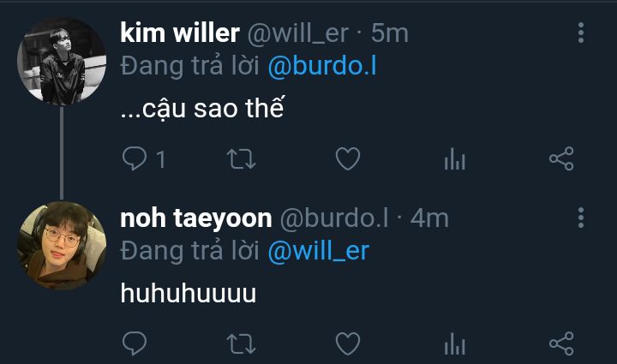617x364 pixels.
Task: Open more options for noh taeyoon's tweet
Action: coord(581,218)
